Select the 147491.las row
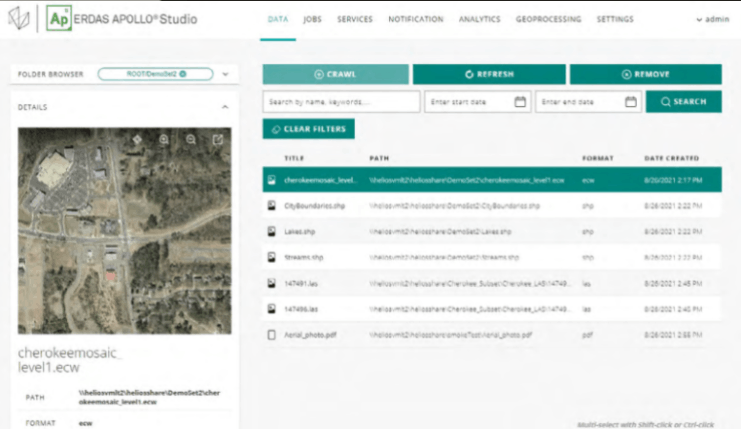Screen dimensions: 741x429 pos(492,283)
